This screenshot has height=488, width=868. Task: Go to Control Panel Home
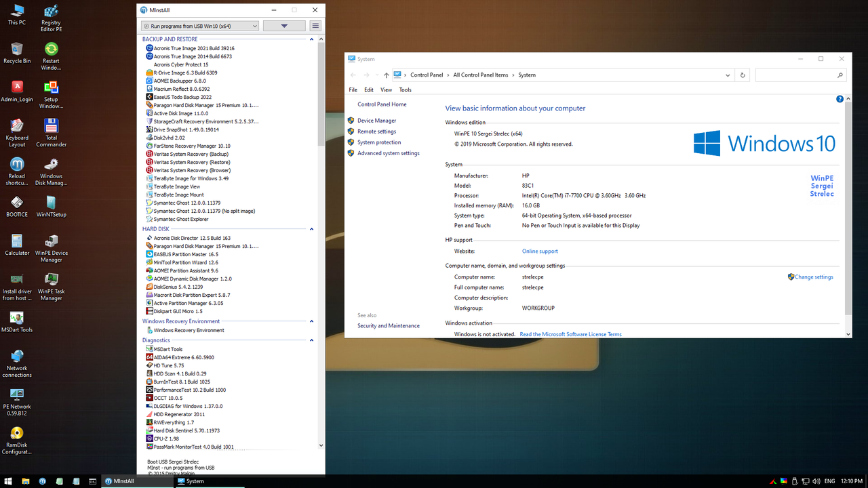[382, 104]
